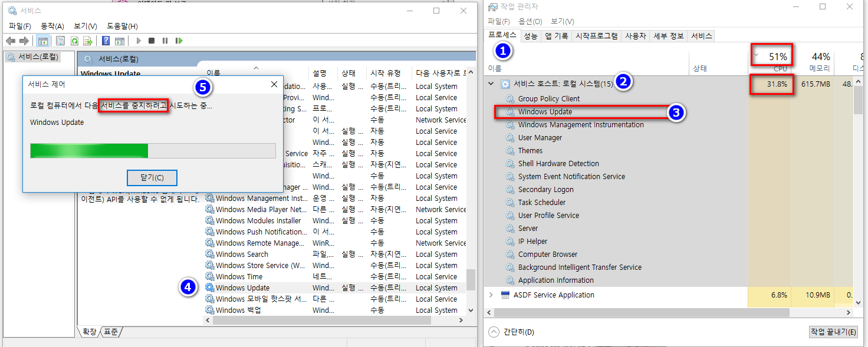Click the Stop Service square icon

[152, 41]
